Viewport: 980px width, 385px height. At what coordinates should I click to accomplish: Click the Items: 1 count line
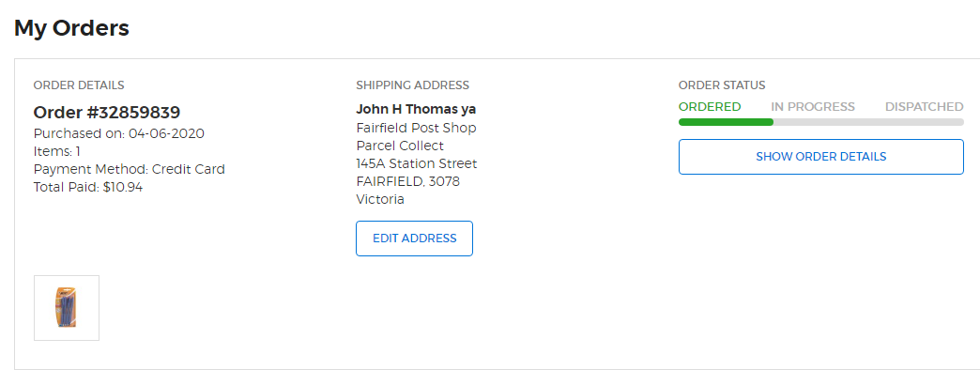click(x=57, y=151)
